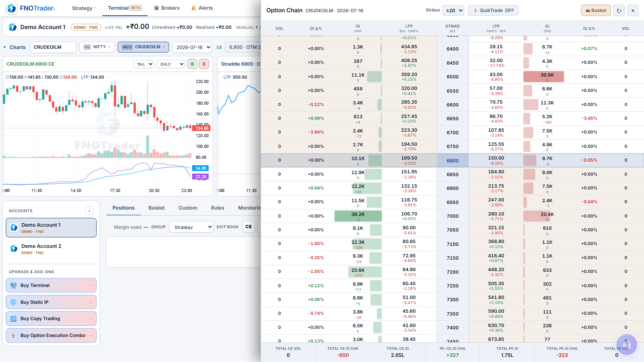The width and height of the screenshot is (644, 362).
Task: Click the 7000 strike cell
Action: pyautogui.click(x=453, y=216)
